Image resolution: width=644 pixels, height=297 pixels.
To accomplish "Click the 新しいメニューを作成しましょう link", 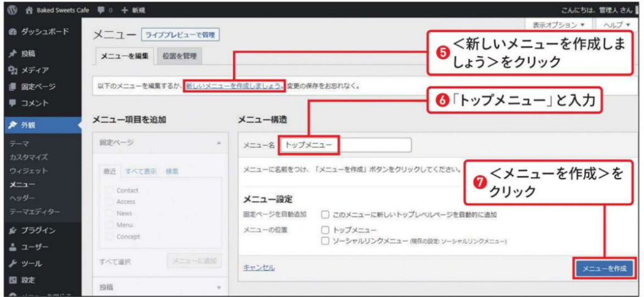I will (x=235, y=86).
